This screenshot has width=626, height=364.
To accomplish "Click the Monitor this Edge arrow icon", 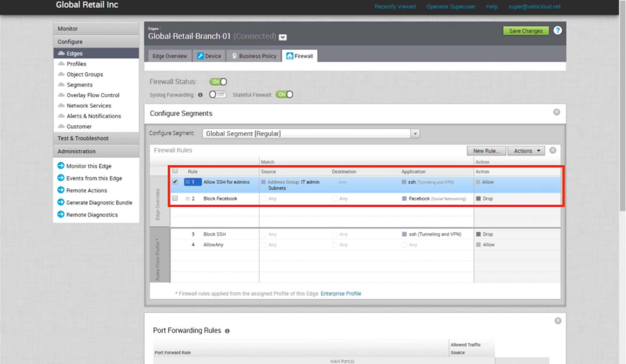I will pyautogui.click(x=61, y=166).
